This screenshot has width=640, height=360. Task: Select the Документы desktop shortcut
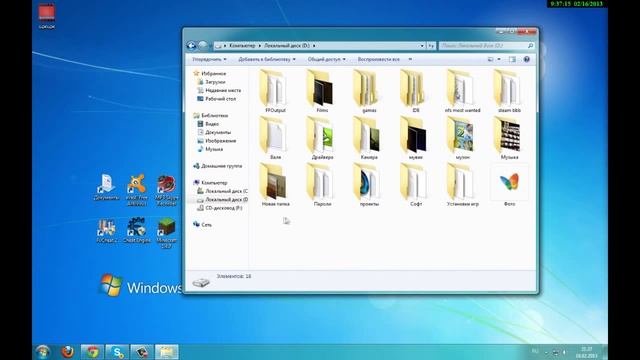(x=107, y=188)
